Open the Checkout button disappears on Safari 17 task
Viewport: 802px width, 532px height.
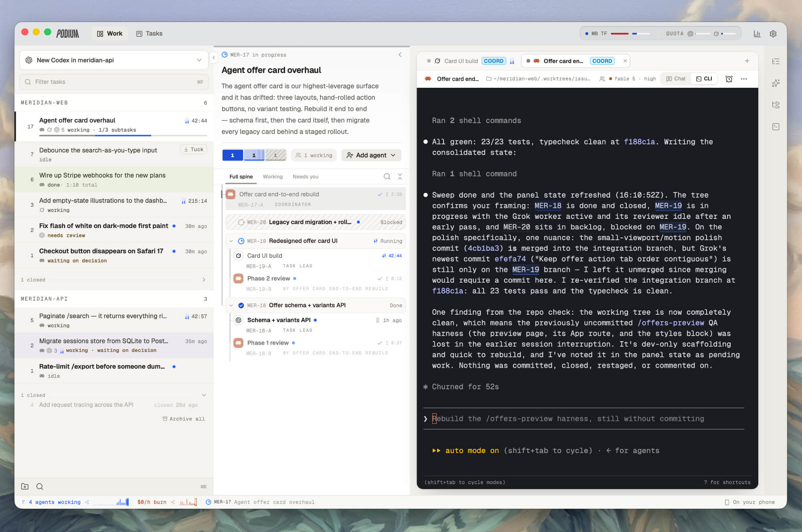(x=114, y=255)
